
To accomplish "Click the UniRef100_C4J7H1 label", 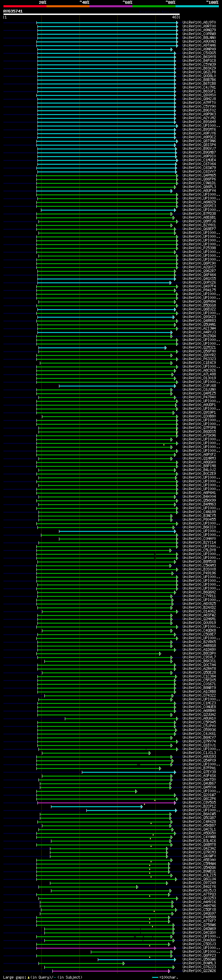I will pyautogui.click(x=199, y=88).
